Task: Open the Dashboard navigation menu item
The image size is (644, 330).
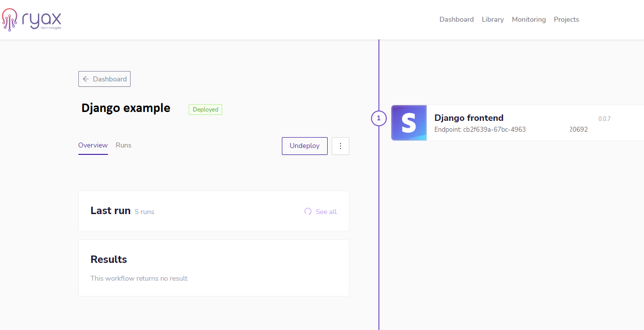Action: (x=456, y=19)
